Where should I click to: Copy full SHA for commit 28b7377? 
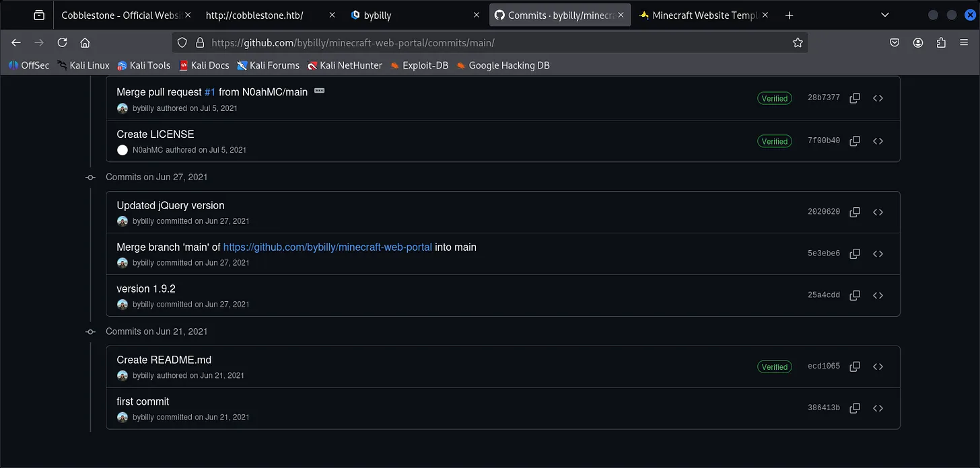coord(855,98)
